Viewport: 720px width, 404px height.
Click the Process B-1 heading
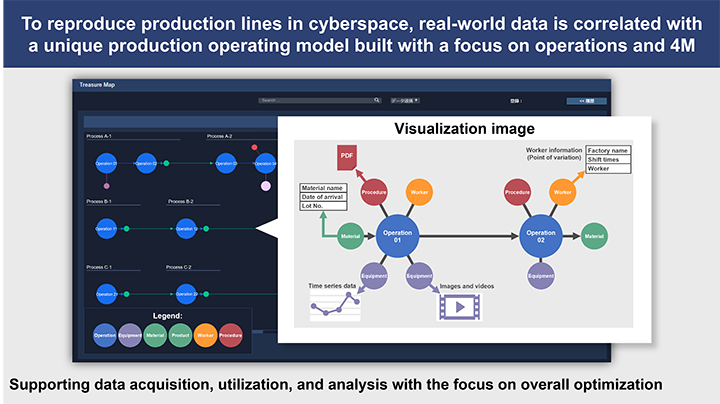point(99,201)
